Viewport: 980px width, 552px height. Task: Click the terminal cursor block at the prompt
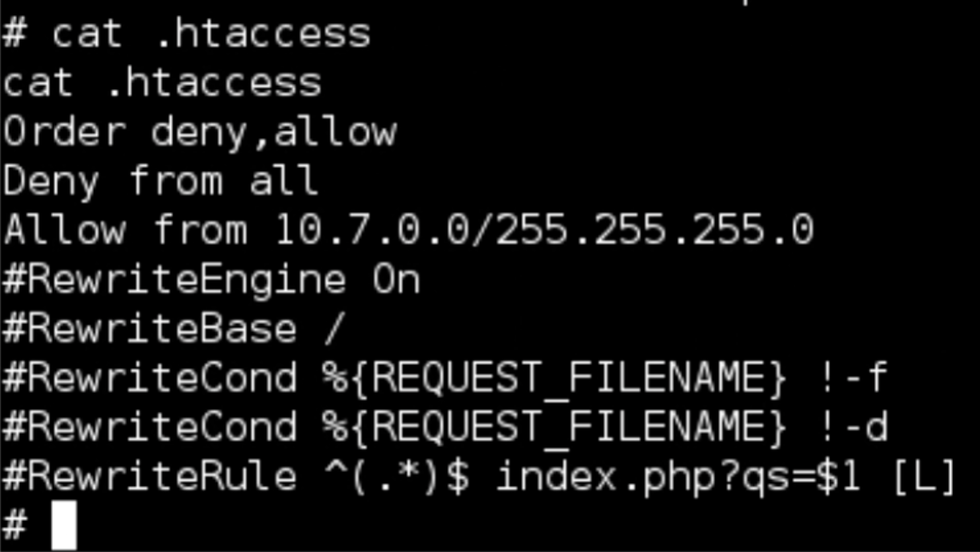pyautogui.click(x=63, y=525)
